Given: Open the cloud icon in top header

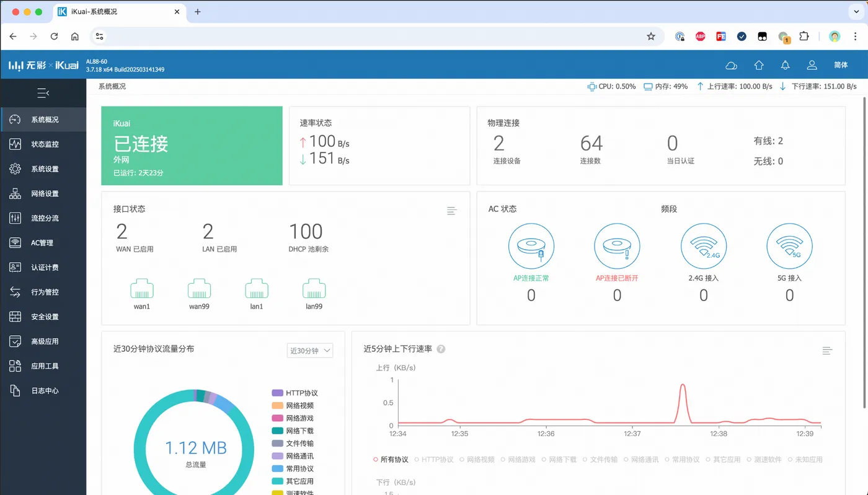Looking at the screenshot, I should point(731,65).
